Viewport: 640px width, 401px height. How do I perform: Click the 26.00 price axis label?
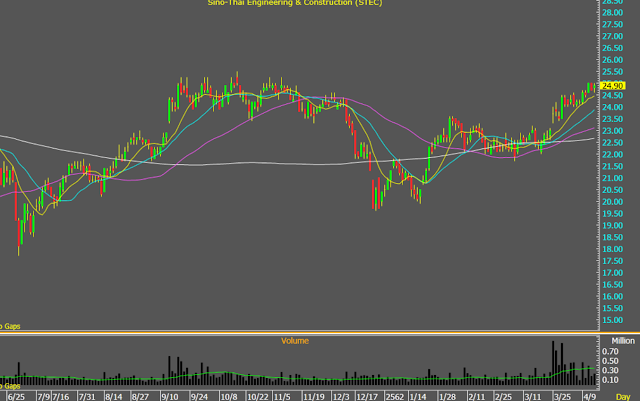click(x=613, y=60)
